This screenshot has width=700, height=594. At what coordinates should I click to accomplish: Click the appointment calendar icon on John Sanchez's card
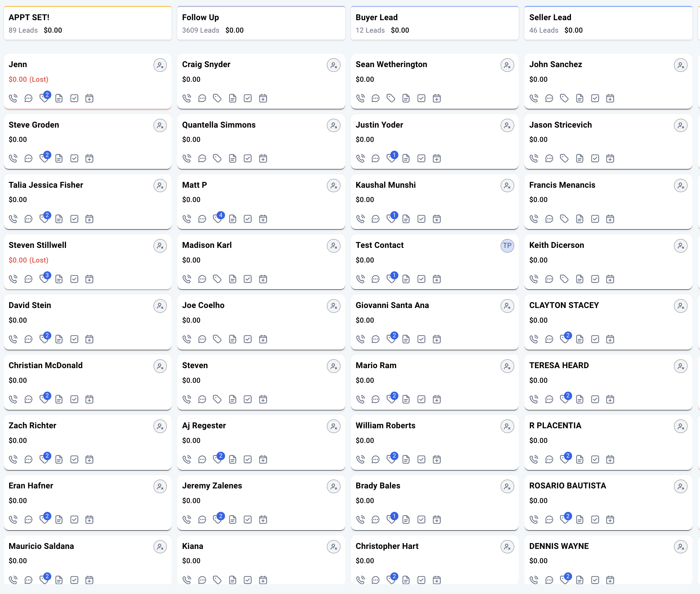point(610,98)
